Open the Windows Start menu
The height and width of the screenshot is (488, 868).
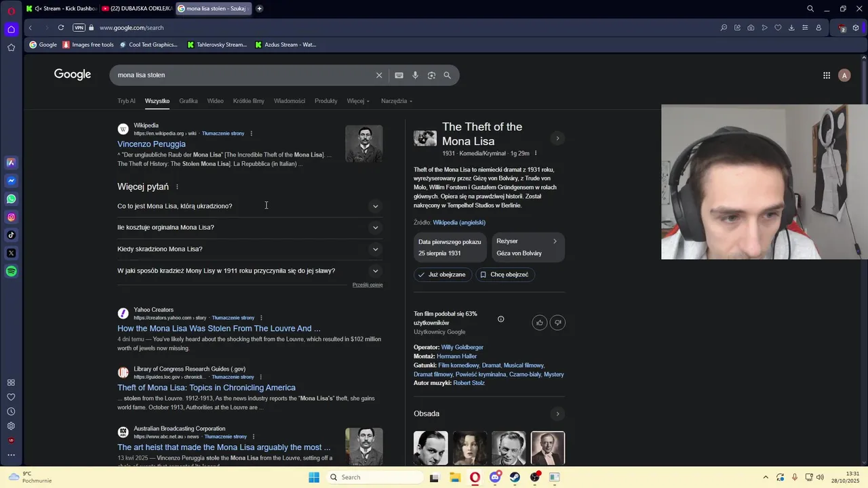point(314,477)
